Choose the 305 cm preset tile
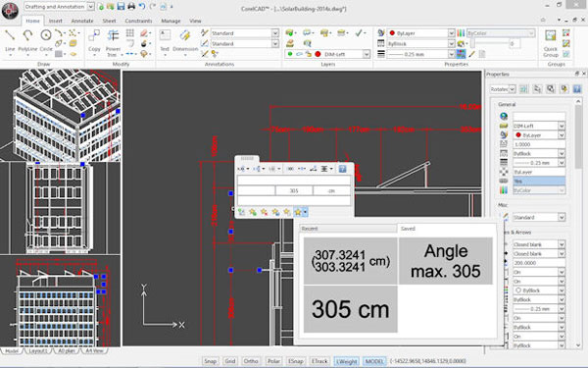 pyautogui.click(x=350, y=309)
